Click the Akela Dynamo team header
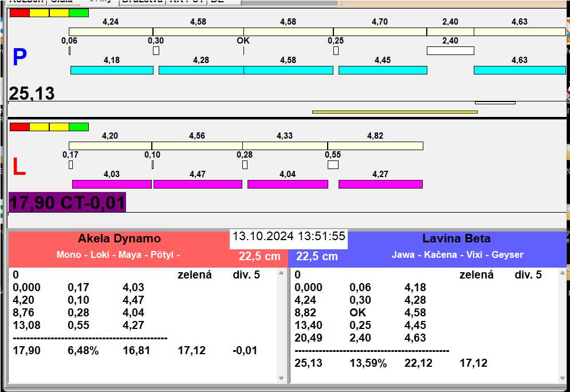 point(119,239)
